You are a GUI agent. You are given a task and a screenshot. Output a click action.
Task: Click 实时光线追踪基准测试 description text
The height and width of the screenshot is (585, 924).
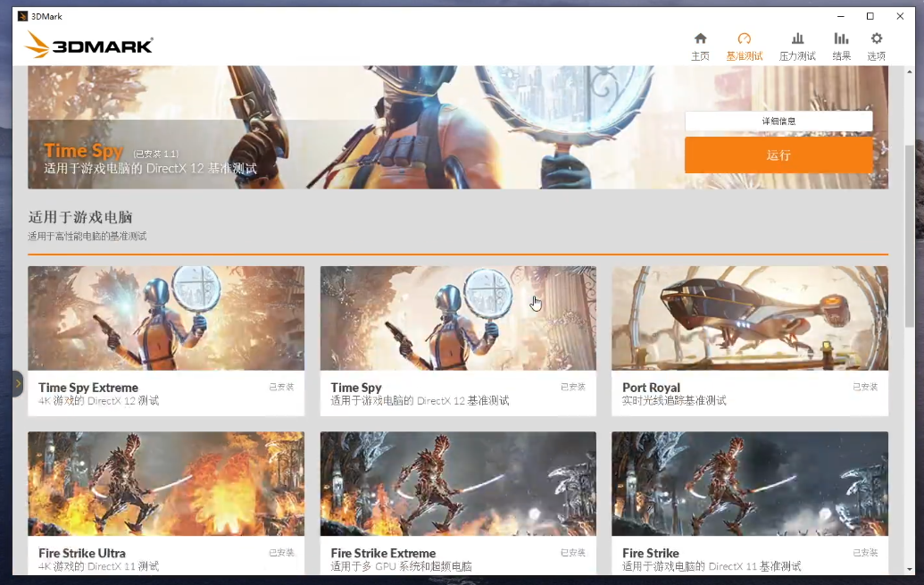coord(674,401)
